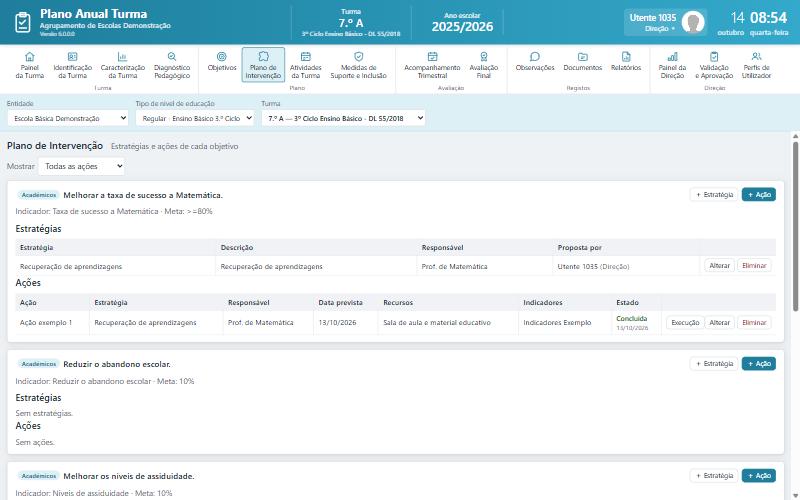Add Estratégia to Melhorar níveis de assiduidade

click(714, 476)
